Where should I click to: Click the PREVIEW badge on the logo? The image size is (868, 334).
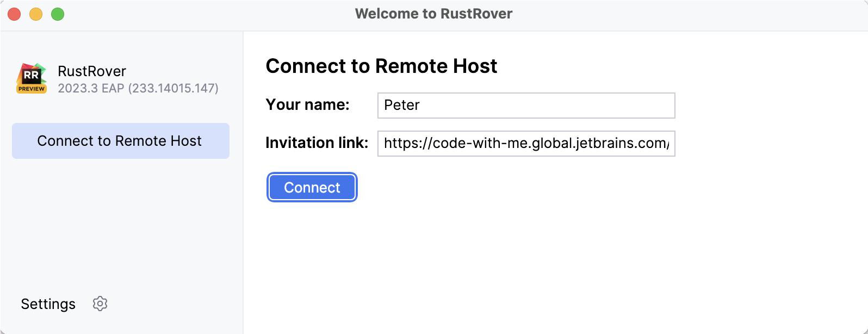32,89
